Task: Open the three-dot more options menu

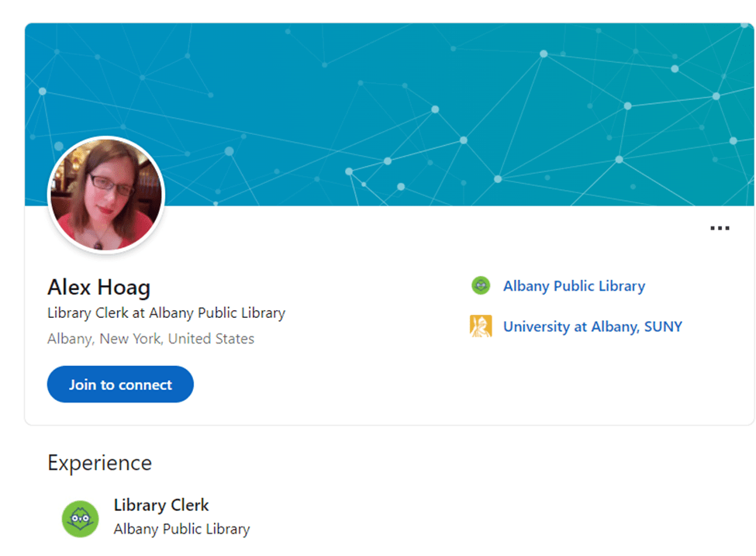Action: pyautogui.click(x=720, y=228)
